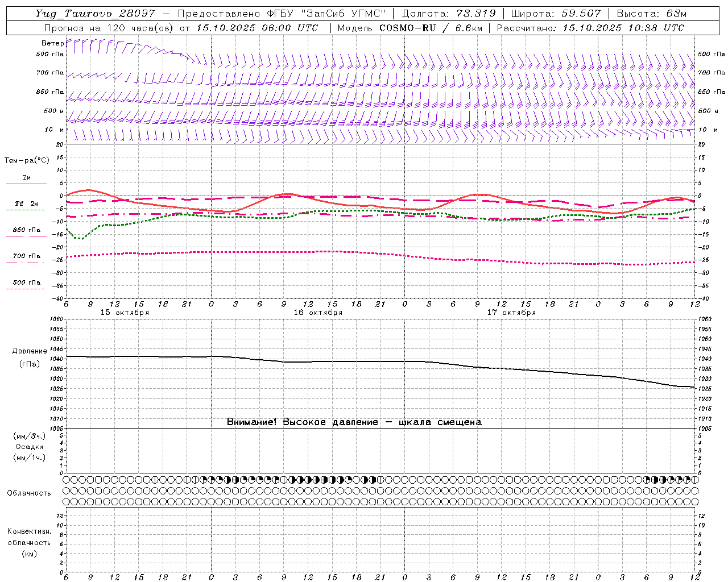Click the (мм/1ч.) precipitation unit label
728x582 pixels.
(30, 458)
